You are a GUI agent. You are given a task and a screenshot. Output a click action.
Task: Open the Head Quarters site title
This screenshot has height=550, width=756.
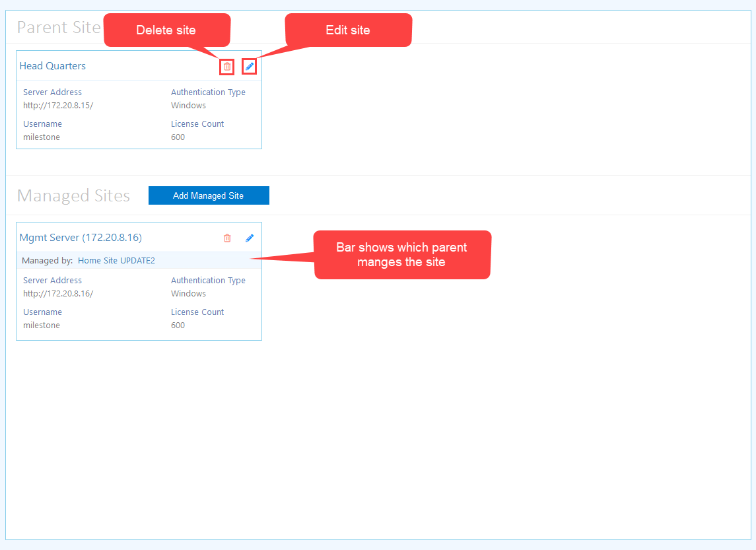click(53, 66)
